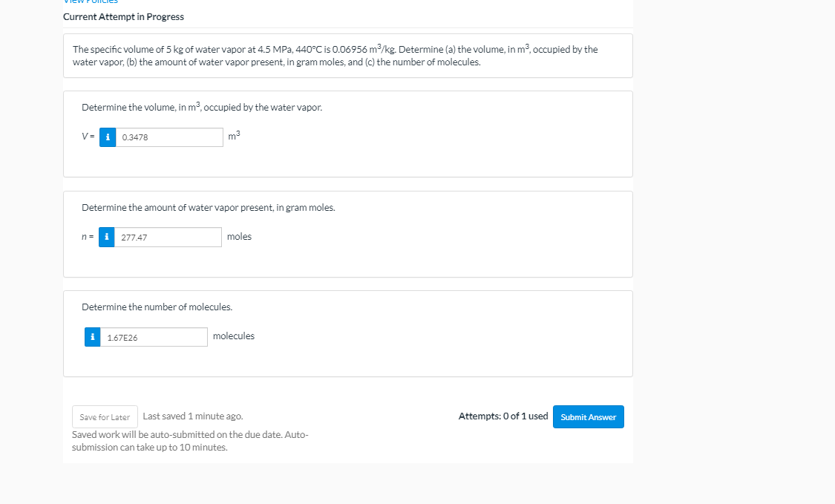Click the 'Determine the number of molecules' prompt

pos(157,307)
